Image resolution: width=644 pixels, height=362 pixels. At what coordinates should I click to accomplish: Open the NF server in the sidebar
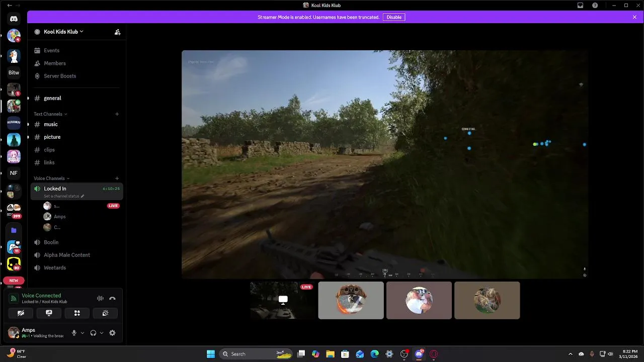coord(14,173)
